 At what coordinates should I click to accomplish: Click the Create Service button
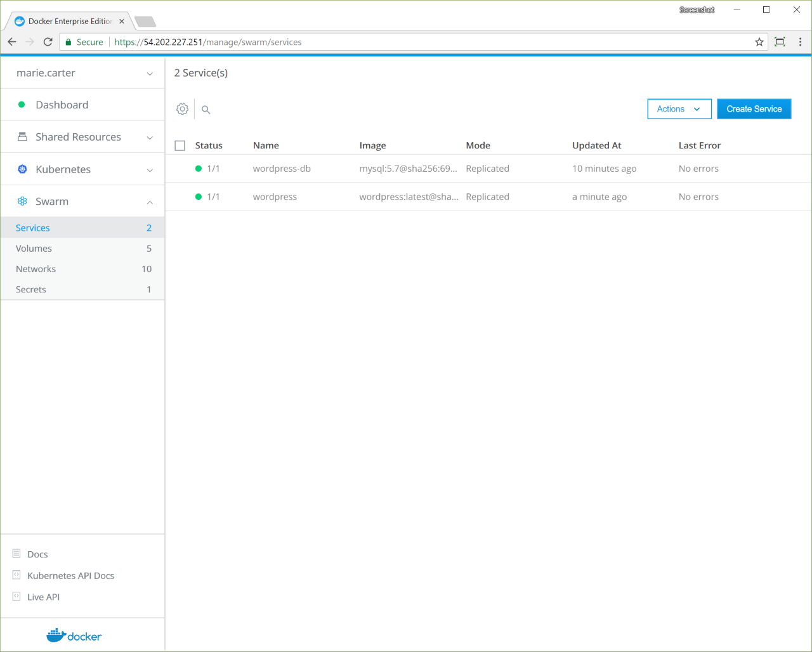point(754,109)
